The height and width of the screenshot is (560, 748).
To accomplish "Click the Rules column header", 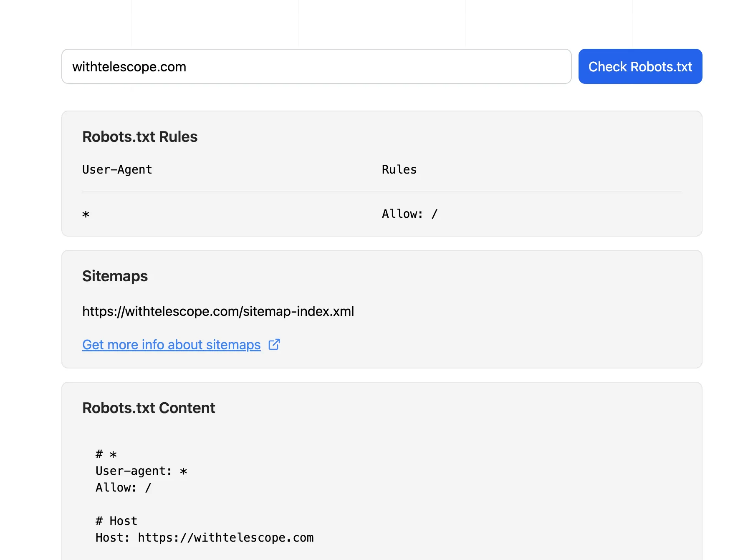I will (x=399, y=169).
